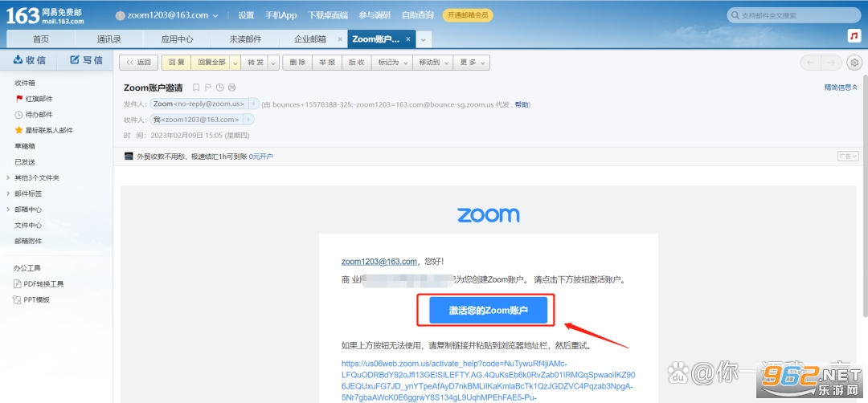
Task: Open the 更多 dropdown
Action: (472, 63)
